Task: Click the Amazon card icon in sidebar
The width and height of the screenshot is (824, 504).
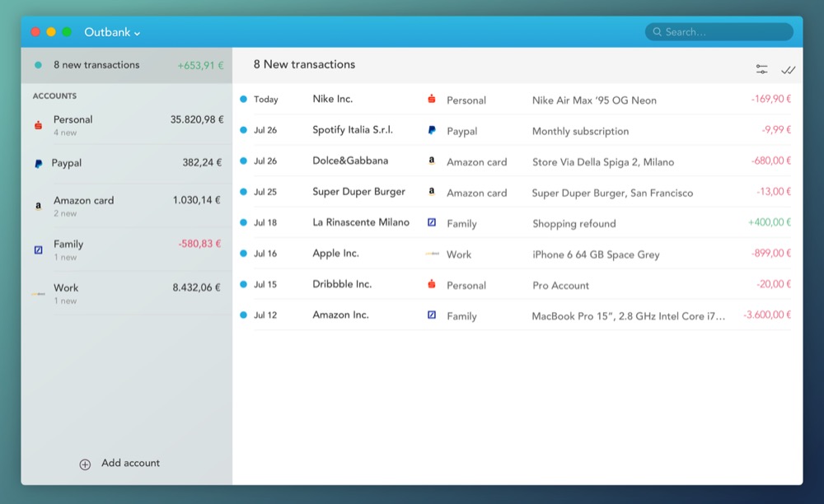Action: (x=38, y=206)
